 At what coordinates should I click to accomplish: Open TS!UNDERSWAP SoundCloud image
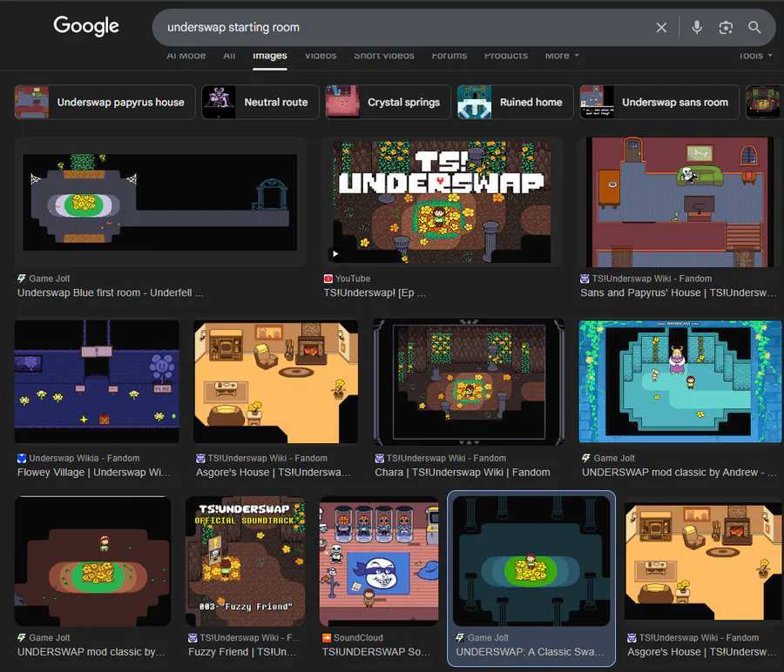click(379, 561)
